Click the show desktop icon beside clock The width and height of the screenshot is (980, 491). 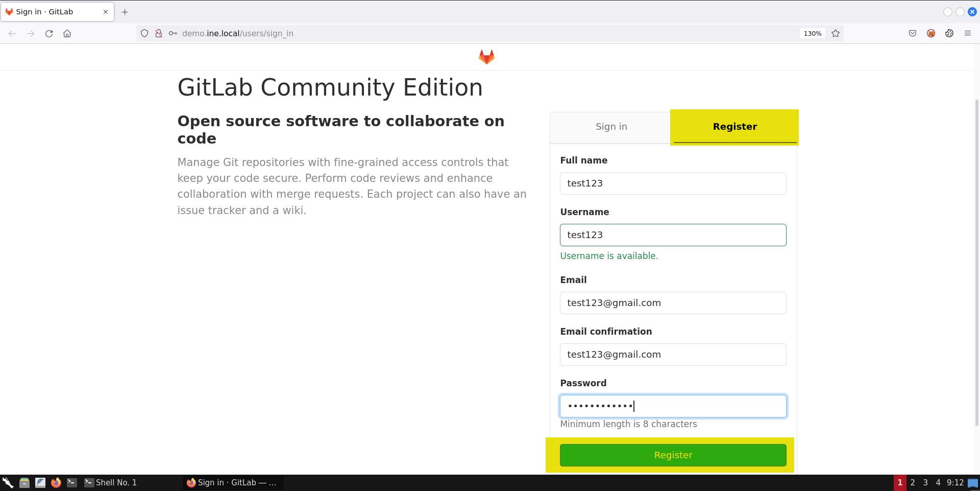click(x=973, y=482)
